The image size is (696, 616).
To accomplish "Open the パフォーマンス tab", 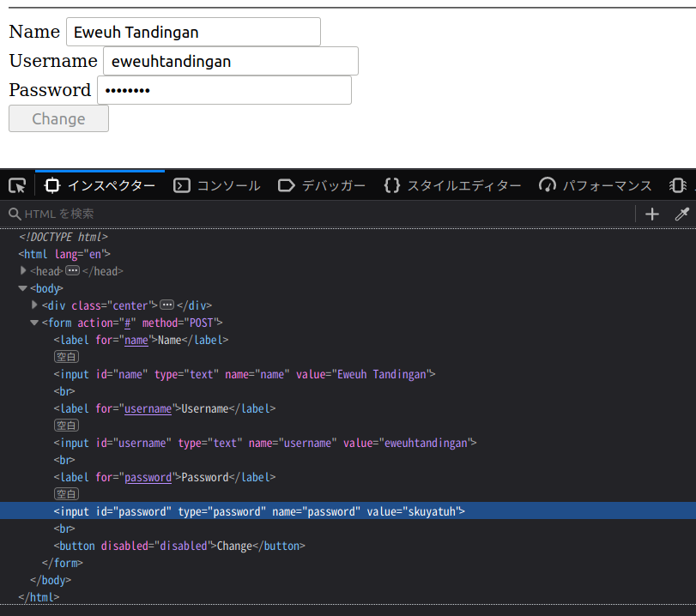I will tap(596, 185).
